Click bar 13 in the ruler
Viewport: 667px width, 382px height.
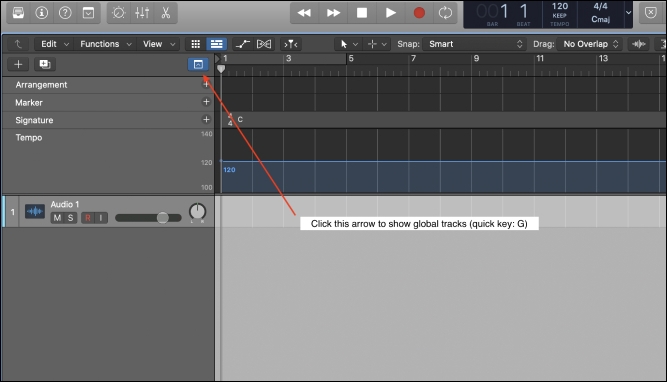(x=603, y=58)
